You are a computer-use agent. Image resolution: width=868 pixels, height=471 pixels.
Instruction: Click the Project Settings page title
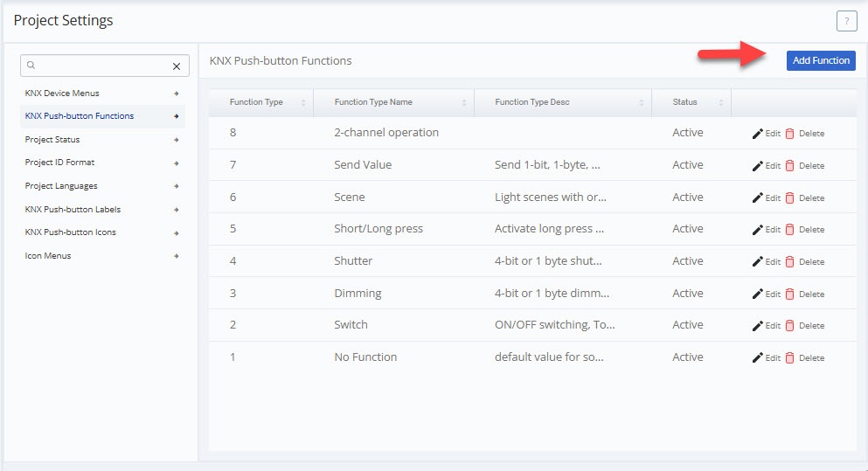point(63,20)
